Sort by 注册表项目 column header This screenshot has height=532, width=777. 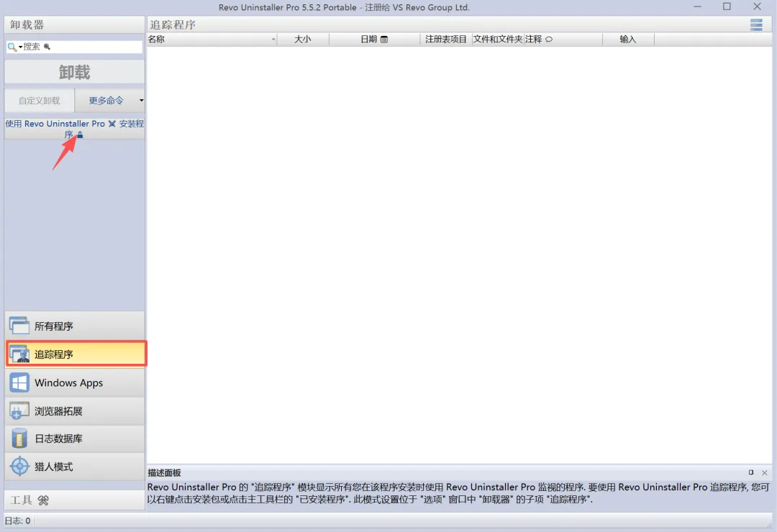tap(445, 39)
